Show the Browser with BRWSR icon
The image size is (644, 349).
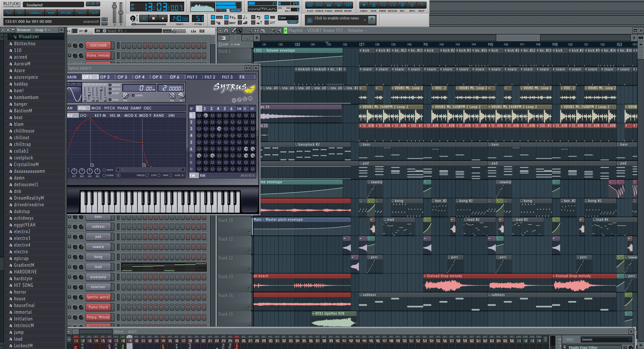(339, 5)
